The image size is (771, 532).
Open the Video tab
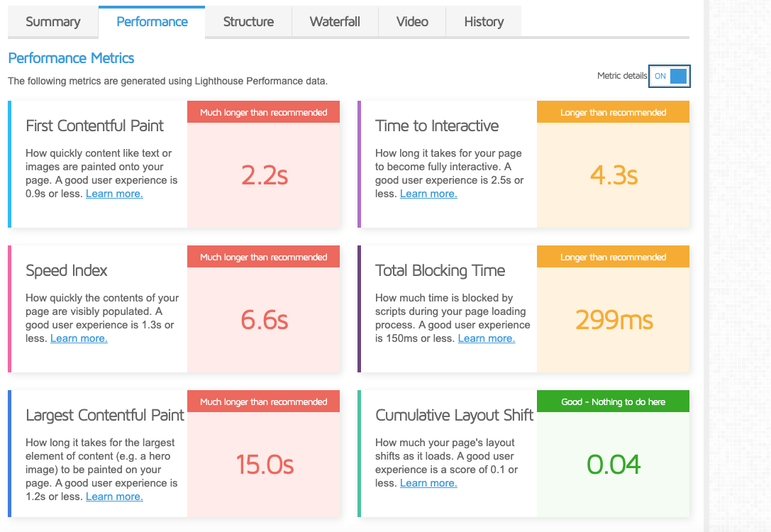[x=412, y=21]
